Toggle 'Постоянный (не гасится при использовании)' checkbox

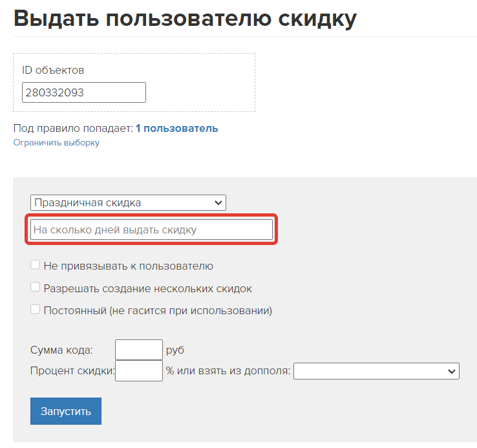click(36, 310)
